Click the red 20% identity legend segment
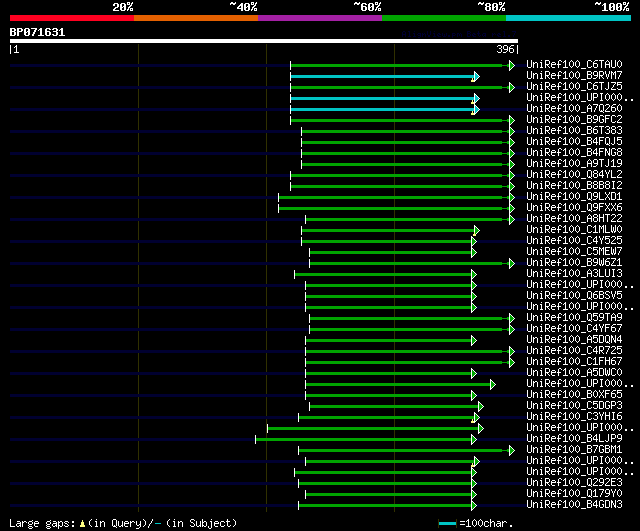 pos(72,18)
